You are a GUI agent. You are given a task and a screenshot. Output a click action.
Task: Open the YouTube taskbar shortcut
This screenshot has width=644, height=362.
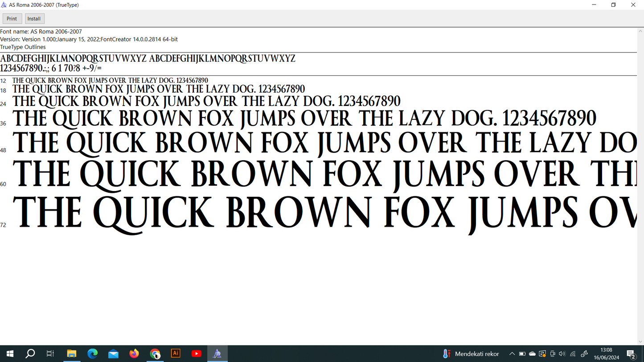pos(196,353)
